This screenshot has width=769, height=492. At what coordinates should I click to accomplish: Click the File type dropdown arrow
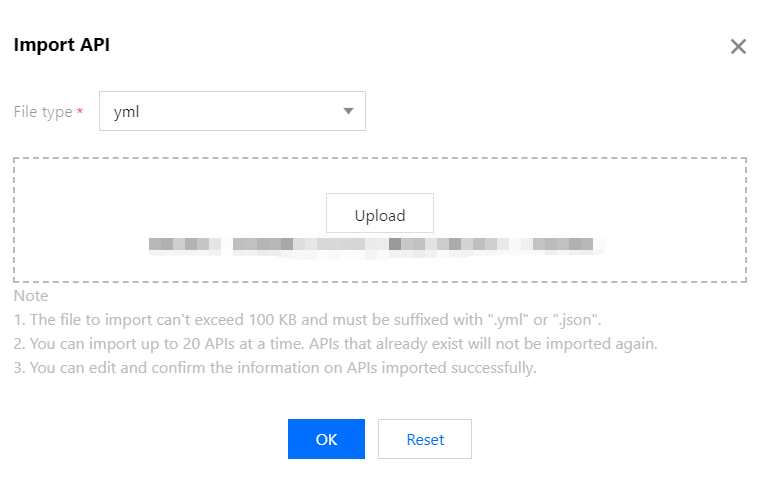point(348,111)
